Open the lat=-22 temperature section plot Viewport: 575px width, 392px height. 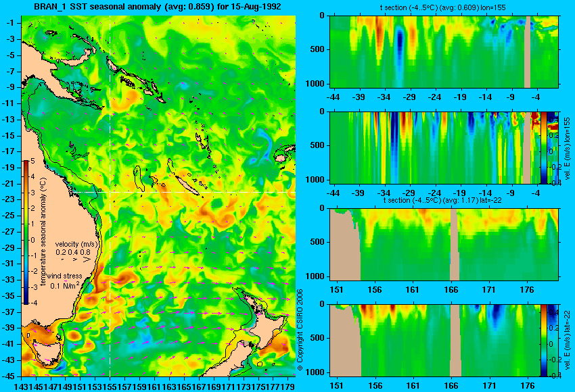click(x=444, y=245)
